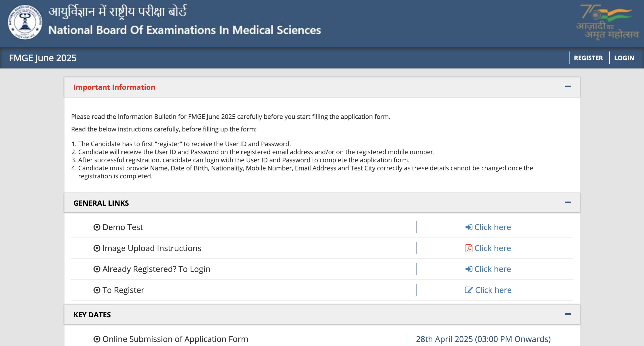Click the FMGE June 2025 header title
Image resolution: width=644 pixels, height=346 pixels.
coord(43,58)
